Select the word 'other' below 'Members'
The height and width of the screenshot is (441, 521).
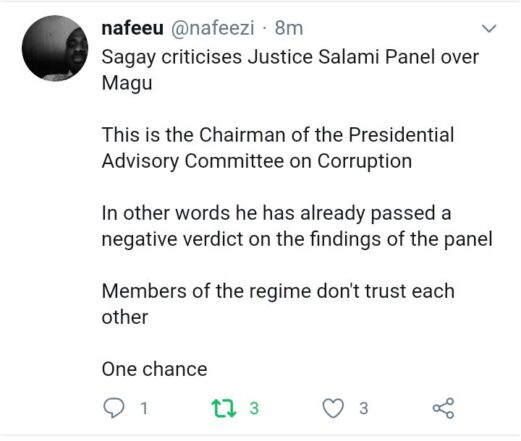125,317
